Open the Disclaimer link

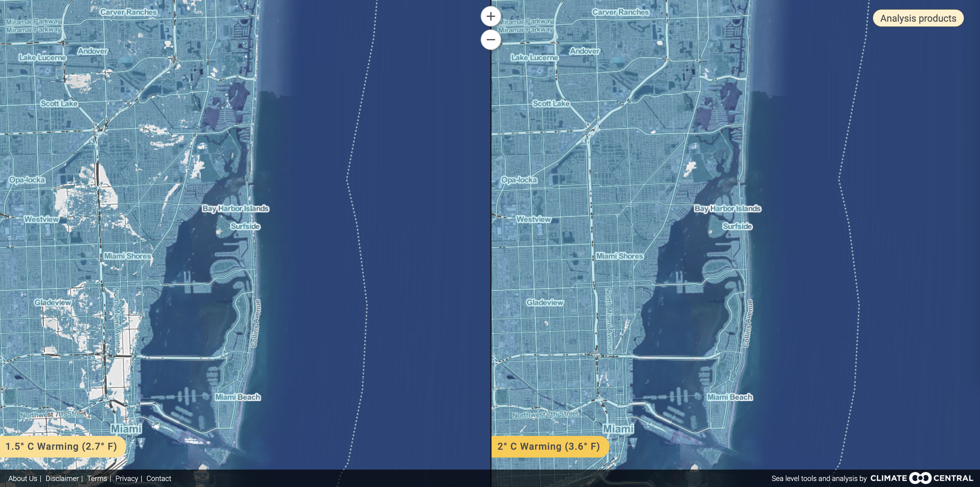point(62,478)
